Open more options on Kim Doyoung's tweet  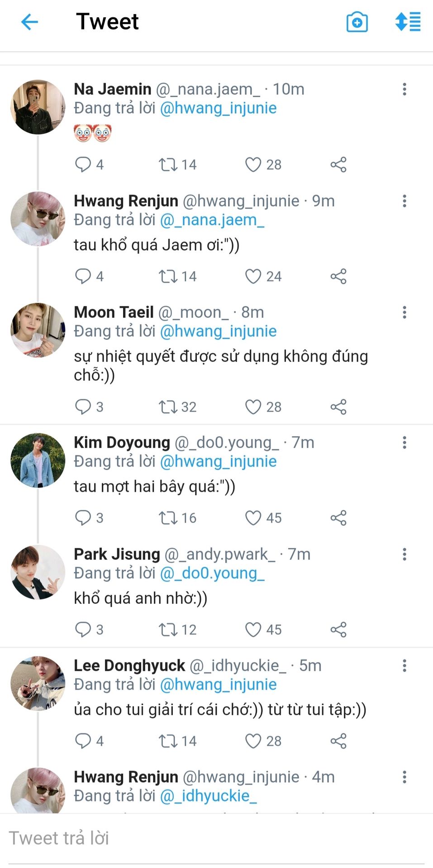pos(404,443)
